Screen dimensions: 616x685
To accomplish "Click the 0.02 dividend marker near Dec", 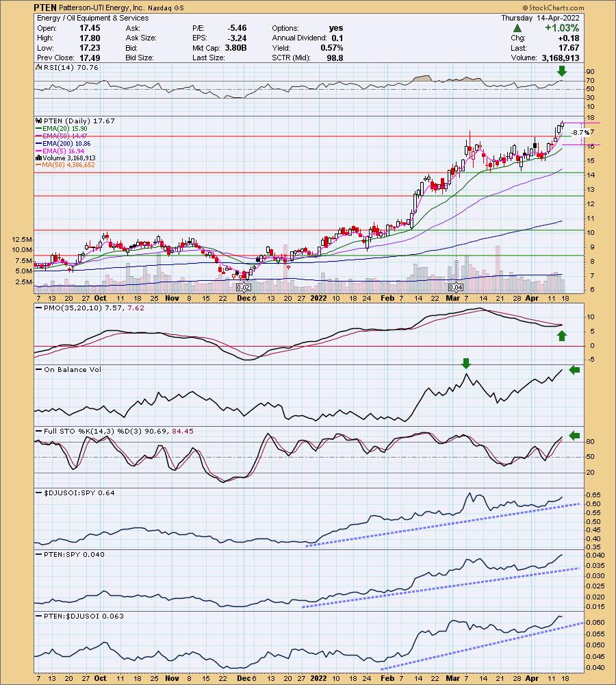I will pyautogui.click(x=243, y=287).
